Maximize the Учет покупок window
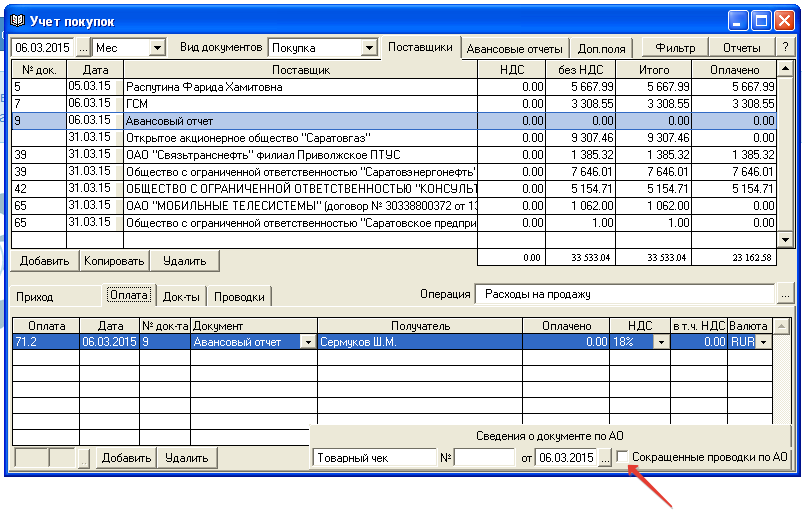Image resolution: width=802 pixels, height=513 pixels. point(761,20)
